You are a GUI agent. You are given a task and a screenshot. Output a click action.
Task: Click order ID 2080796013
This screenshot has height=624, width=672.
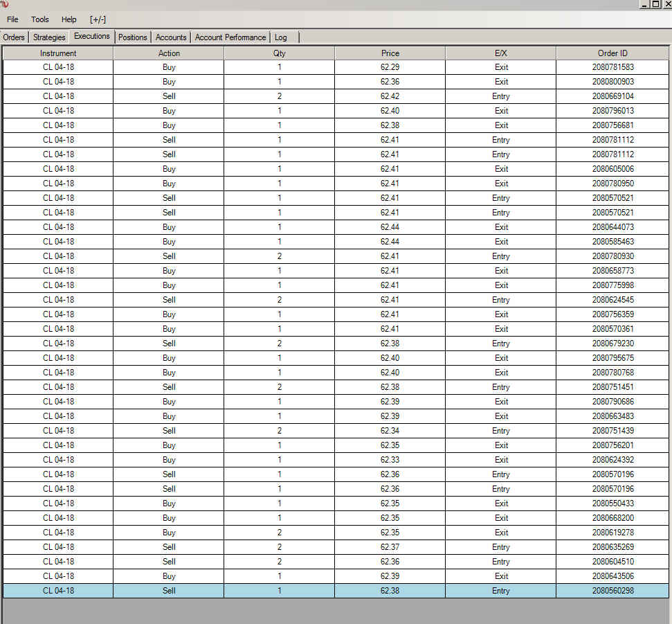coord(613,111)
